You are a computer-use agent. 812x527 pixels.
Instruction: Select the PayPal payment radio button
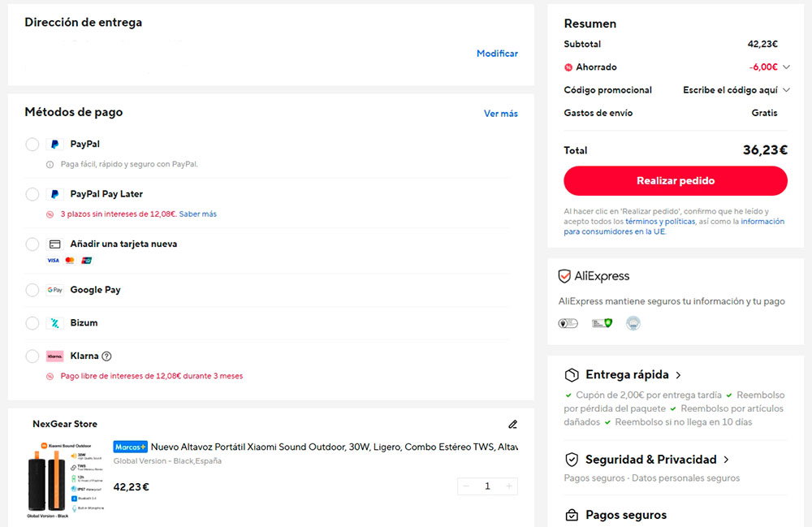tap(32, 145)
